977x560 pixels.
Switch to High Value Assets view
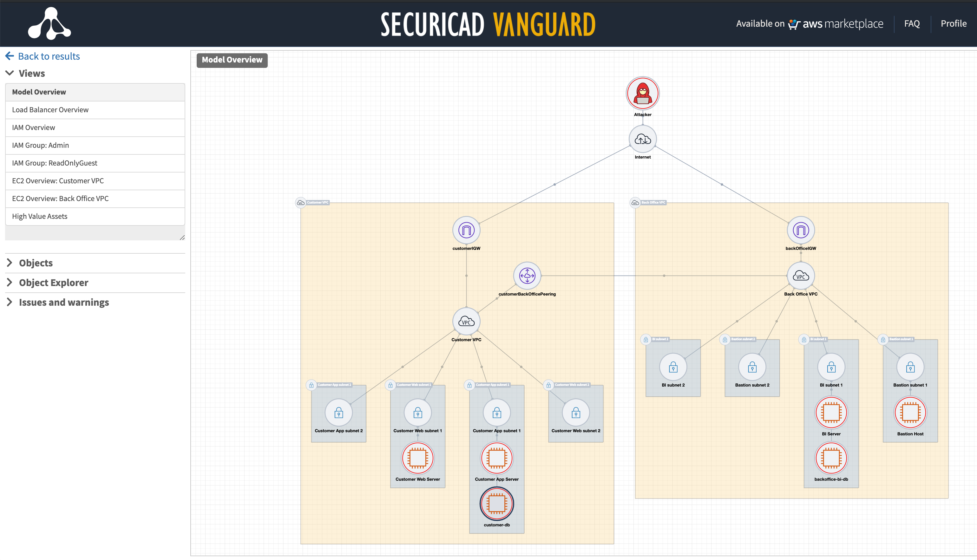point(40,216)
